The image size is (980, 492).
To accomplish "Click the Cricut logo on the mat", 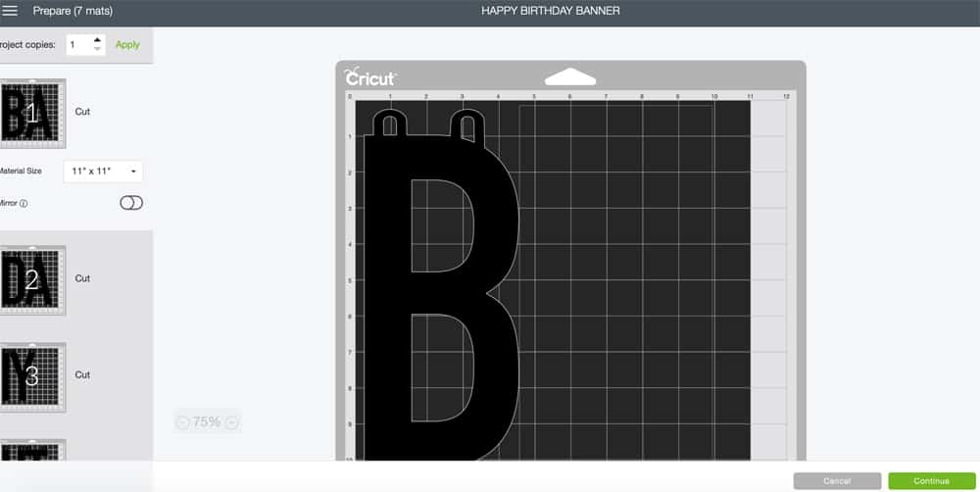I will pyautogui.click(x=370, y=77).
